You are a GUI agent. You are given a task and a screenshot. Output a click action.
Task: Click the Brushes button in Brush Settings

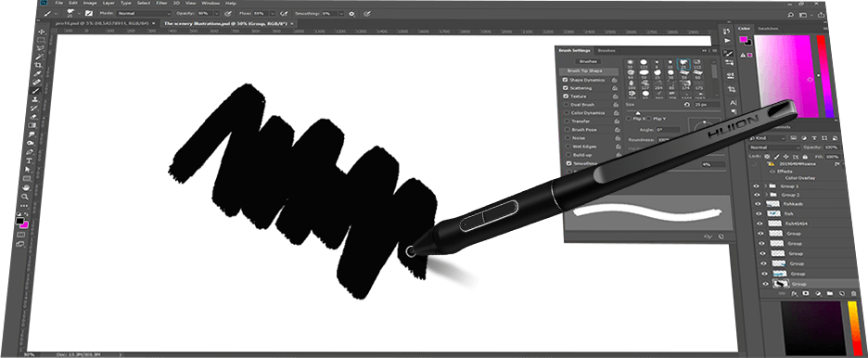(588, 61)
